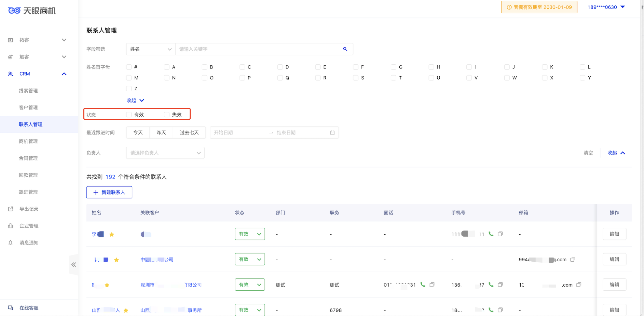The image size is (644, 316).
Task: Copy the landline number in 深圳市 row
Action: 432,285
